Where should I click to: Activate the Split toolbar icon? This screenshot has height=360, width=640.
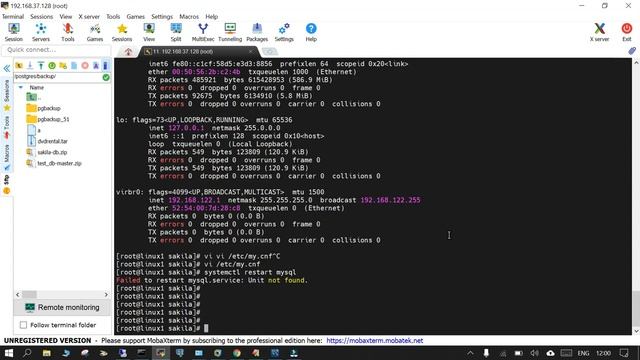pyautogui.click(x=176, y=32)
